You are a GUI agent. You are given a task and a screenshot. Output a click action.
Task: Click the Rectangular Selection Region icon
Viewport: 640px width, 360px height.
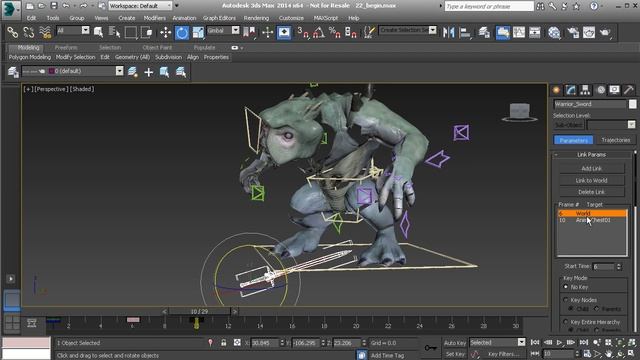click(131, 32)
